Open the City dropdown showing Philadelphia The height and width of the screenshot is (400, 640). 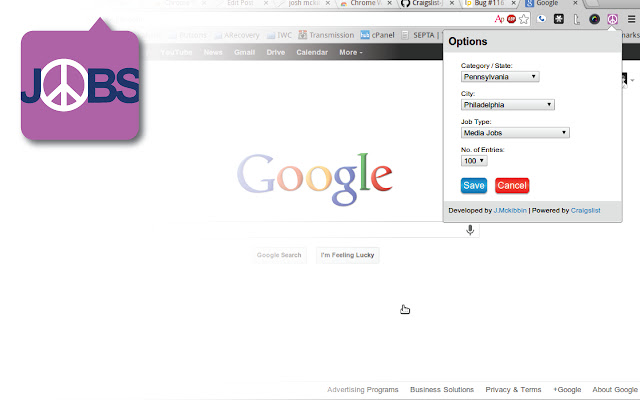508,105
